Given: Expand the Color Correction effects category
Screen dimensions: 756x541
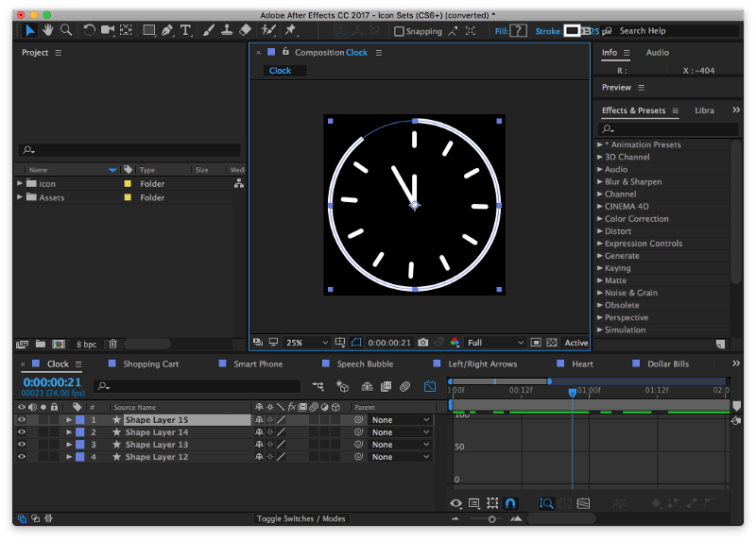Looking at the screenshot, I should [600, 219].
